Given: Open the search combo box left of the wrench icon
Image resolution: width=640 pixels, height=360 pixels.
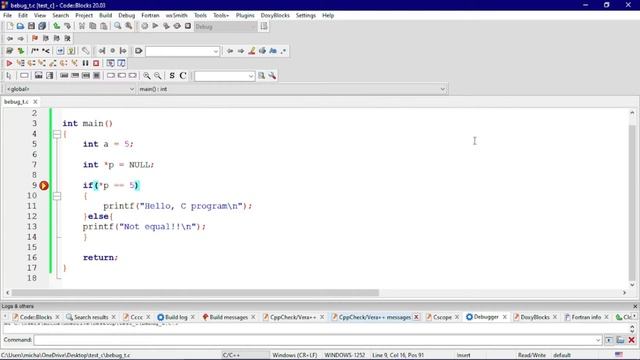Looking at the screenshot, I should 224,76.
